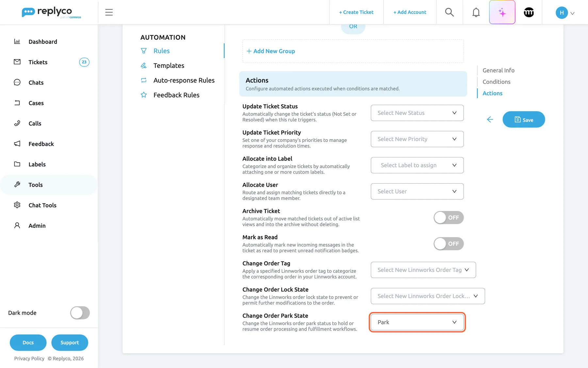Click the Admin person icon
588x368 pixels.
click(x=17, y=225)
